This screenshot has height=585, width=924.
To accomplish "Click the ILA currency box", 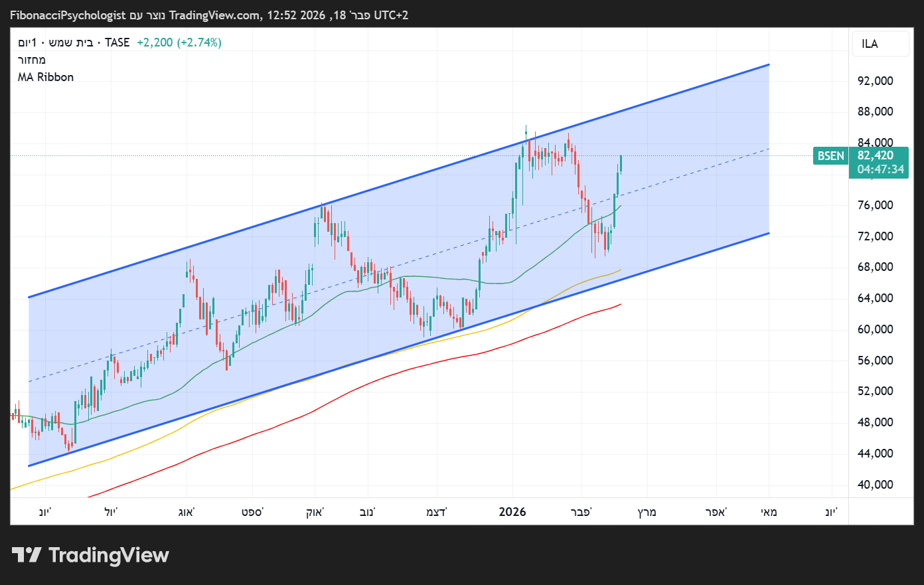I will pos(880,44).
